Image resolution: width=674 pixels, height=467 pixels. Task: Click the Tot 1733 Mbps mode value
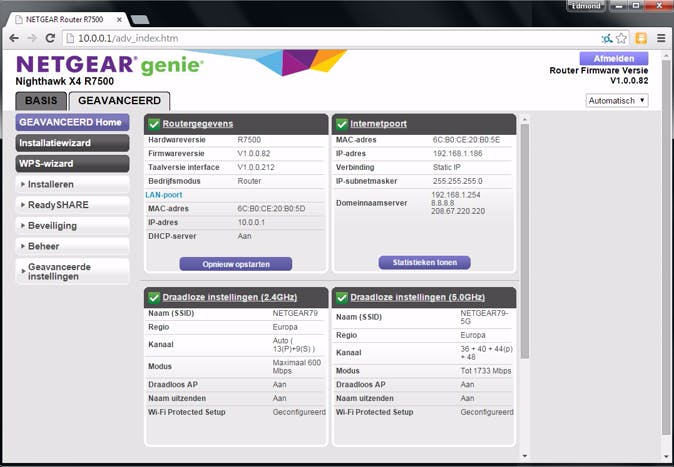point(486,371)
